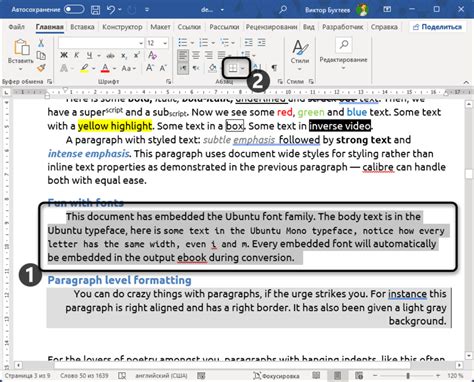Click scroll-right arrow on horizontal scrollbar
The height and width of the screenshot is (382, 474).
pyautogui.click(x=459, y=365)
